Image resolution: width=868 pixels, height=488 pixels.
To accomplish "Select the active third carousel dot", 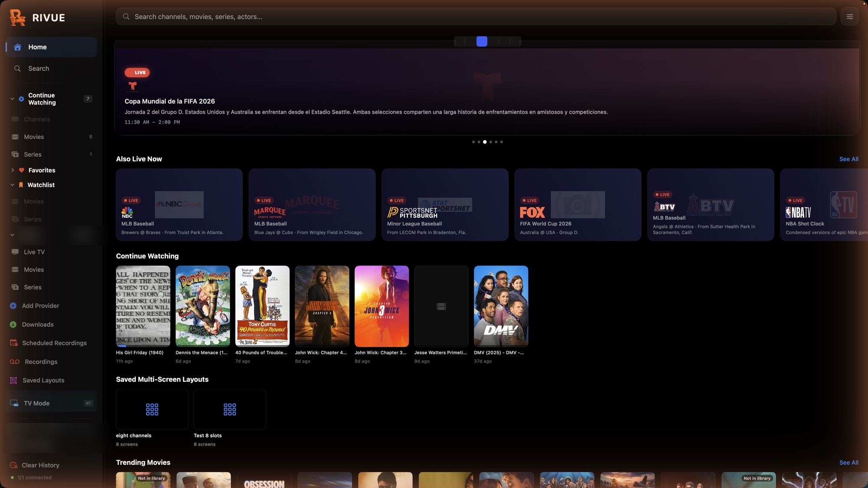I will (x=485, y=142).
